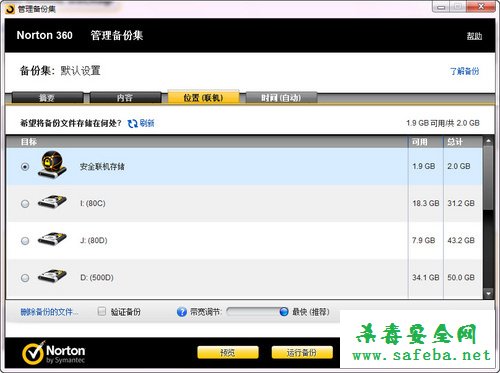
Task: Select the I: (80C) radio button
Action: pyautogui.click(x=25, y=204)
